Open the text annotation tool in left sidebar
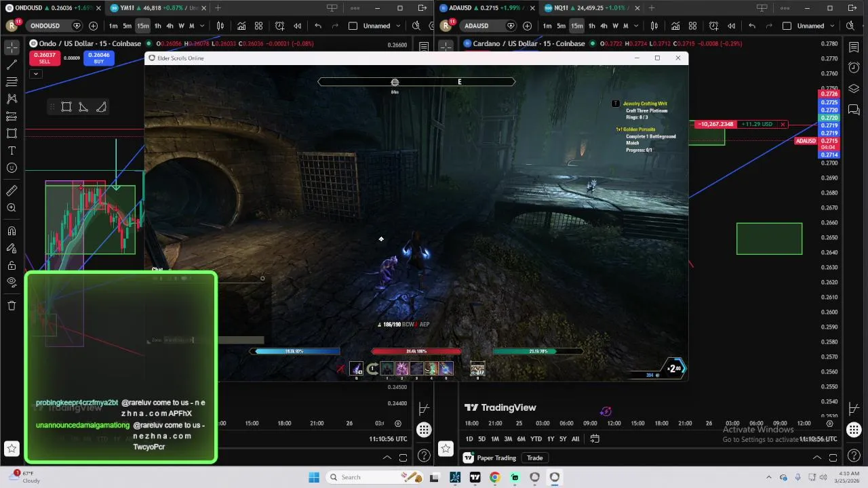868x488 pixels. (x=12, y=150)
